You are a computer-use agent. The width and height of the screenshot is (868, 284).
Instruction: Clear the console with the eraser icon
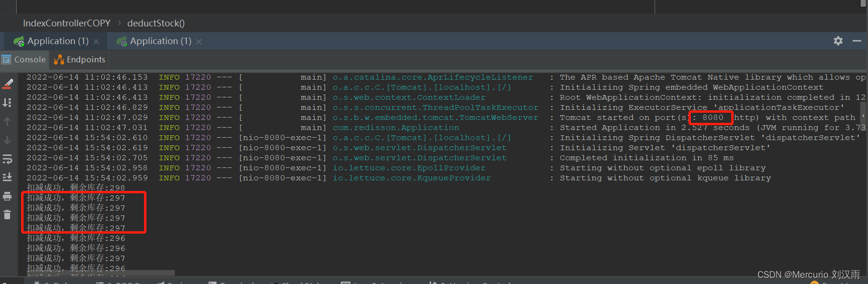pyautogui.click(x=8, y=84)
